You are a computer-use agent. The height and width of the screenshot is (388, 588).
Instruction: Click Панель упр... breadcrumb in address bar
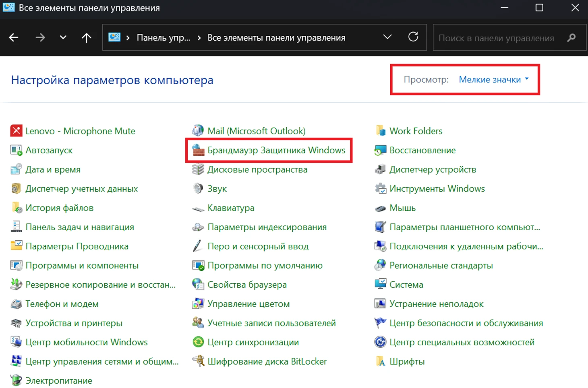(163, 38)
